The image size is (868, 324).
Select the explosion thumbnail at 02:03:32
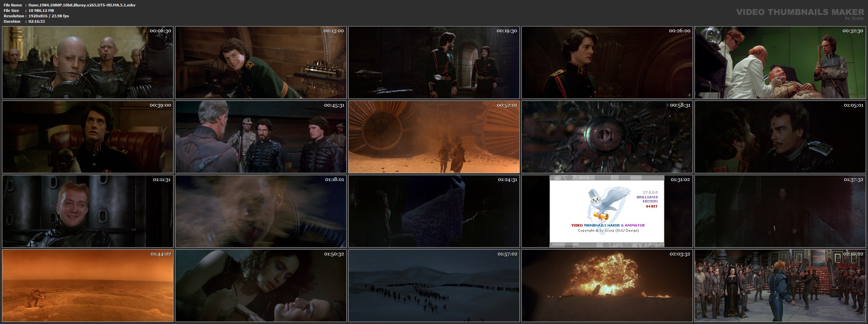607,286
